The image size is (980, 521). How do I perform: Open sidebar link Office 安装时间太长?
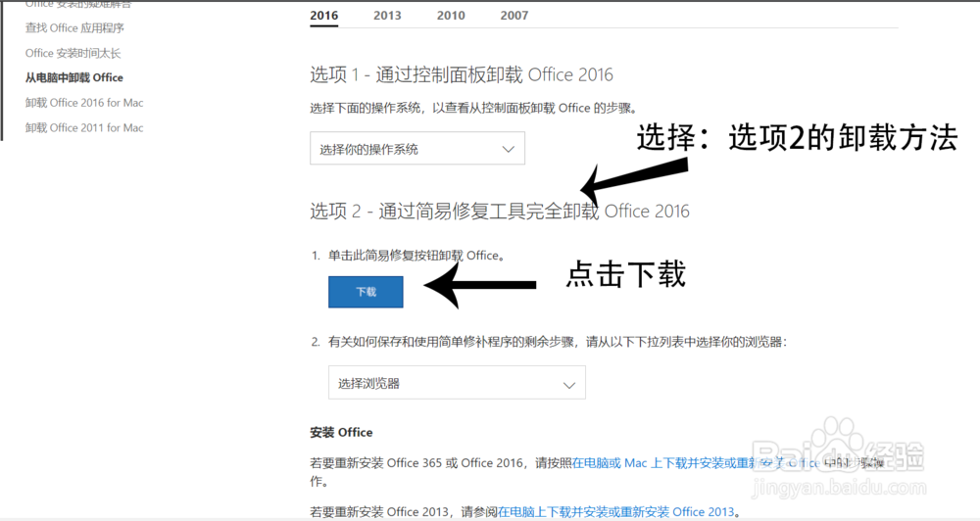pos(73,53)
